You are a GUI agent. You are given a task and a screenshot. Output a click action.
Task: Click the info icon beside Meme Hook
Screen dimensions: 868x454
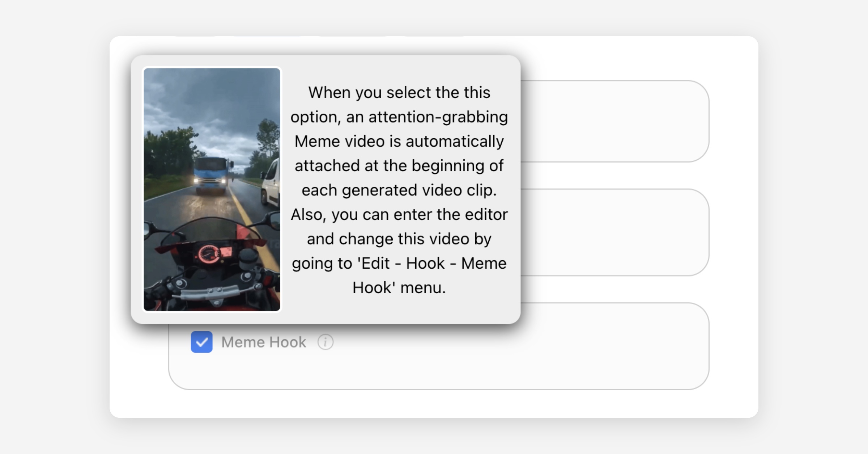coord(325,342)
